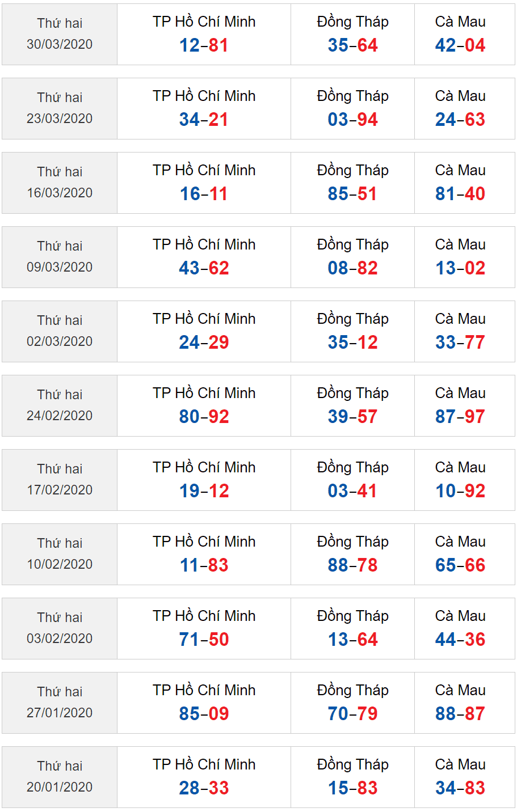Click the 09/03/2020 date cell
Screen dimensions: 517x812
[60, 257]
